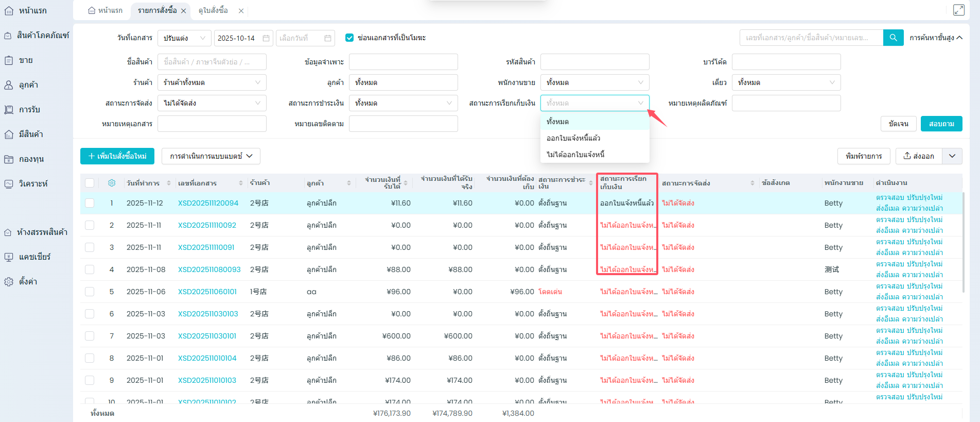980x422 pixels.
Task: Expand the สถานะการจัดส่ง dropdown
Action: [x=212, y=103]
